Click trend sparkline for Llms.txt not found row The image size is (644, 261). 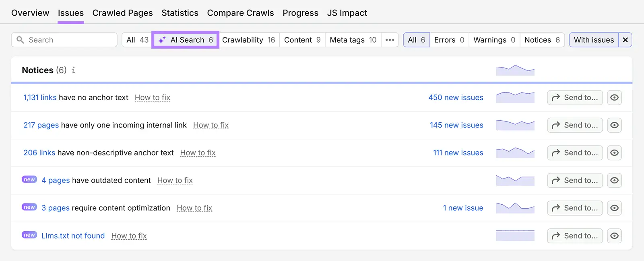[515, 236]
